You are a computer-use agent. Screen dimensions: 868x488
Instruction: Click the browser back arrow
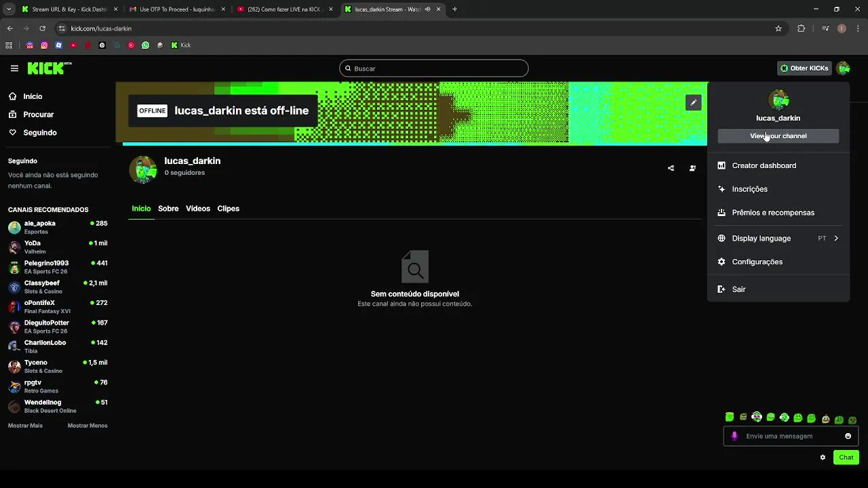[x=9, y=28]
